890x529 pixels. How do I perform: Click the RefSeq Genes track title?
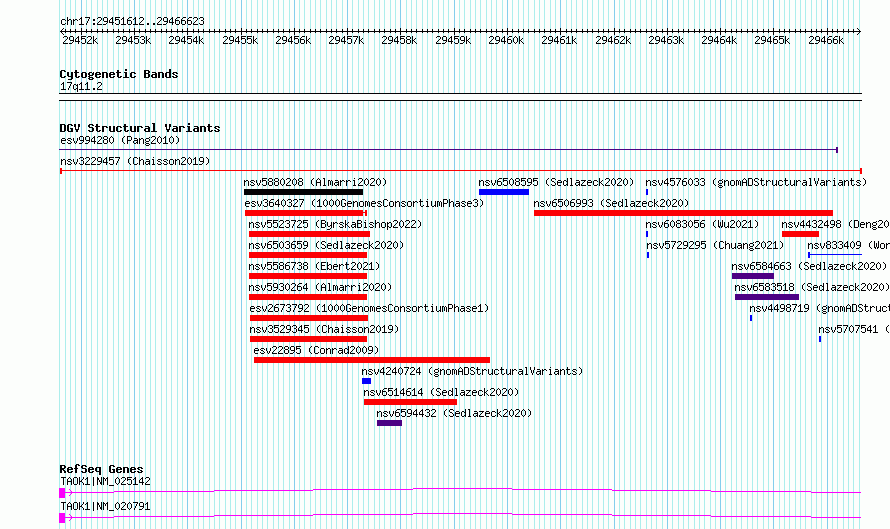(x=101, y=469)
